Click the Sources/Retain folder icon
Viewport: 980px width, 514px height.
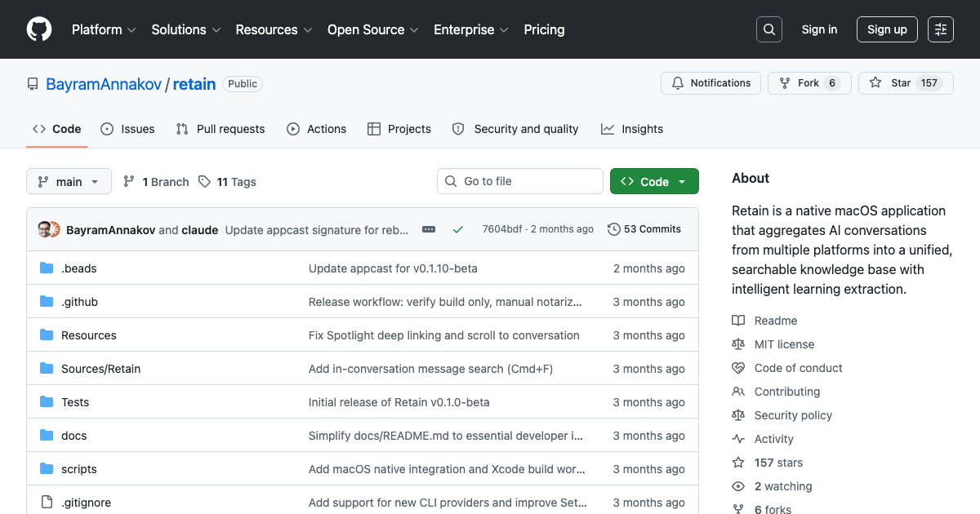[47, 369]
